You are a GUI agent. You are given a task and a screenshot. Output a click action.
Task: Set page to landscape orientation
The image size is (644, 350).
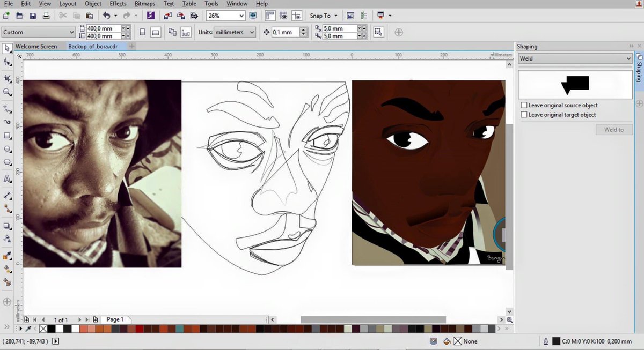coord(155,32)
